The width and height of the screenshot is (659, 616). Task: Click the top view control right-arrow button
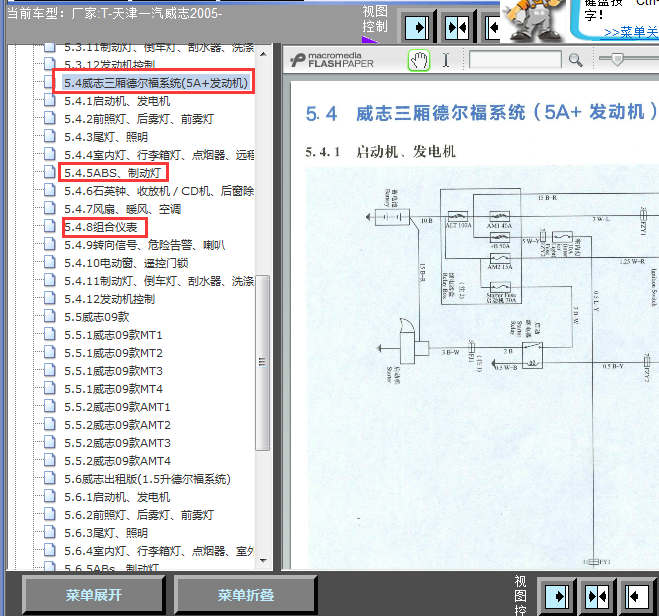(417, 28)
